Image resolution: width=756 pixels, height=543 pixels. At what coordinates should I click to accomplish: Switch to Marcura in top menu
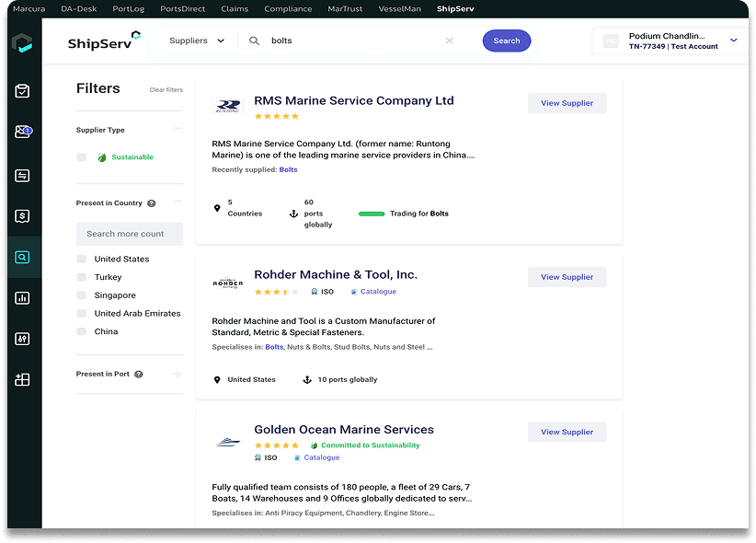point(29,8)
